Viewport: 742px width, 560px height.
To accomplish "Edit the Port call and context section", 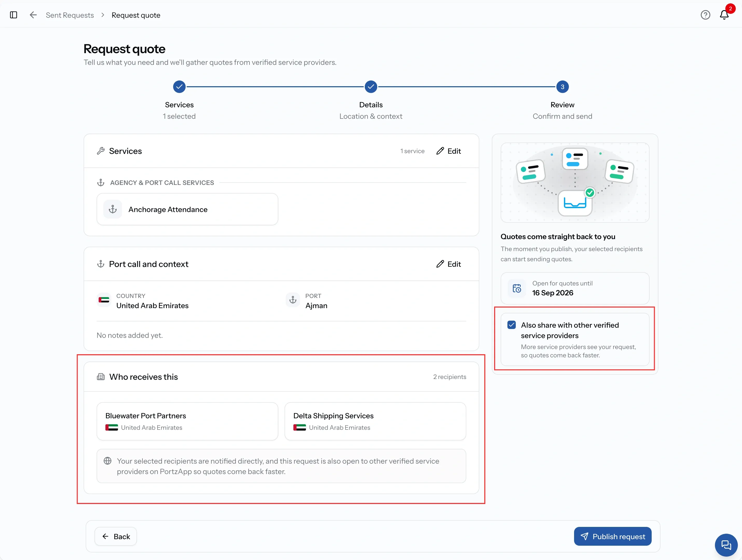I will point(449,264).
